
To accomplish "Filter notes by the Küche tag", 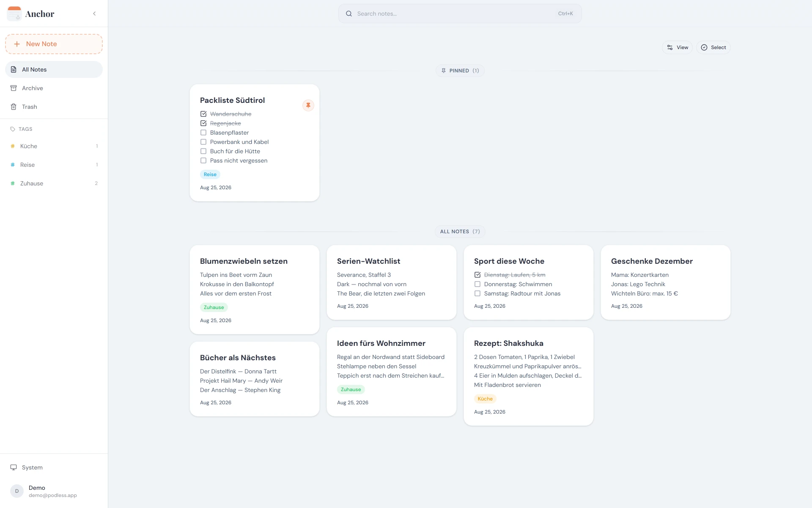I will coord(54,146).
